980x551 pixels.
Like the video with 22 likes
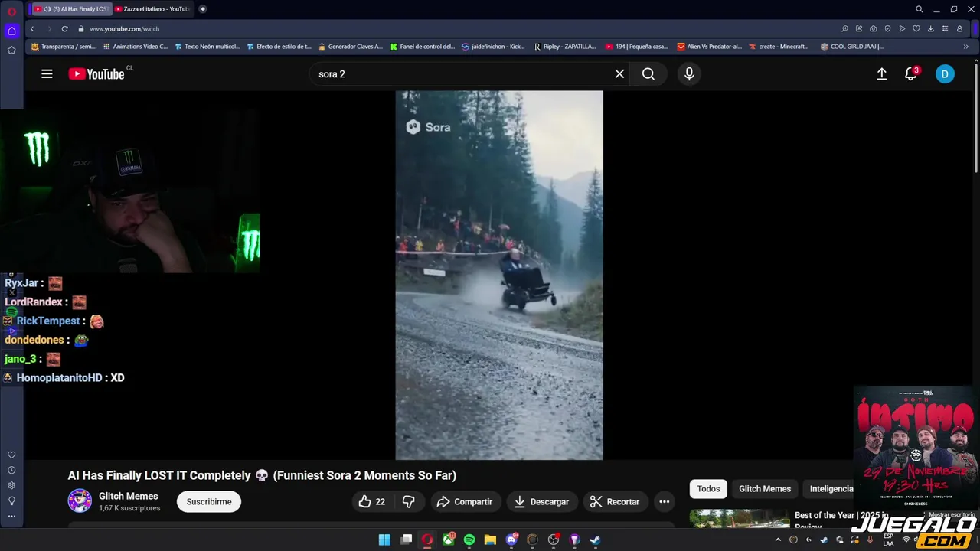(372, 501)
